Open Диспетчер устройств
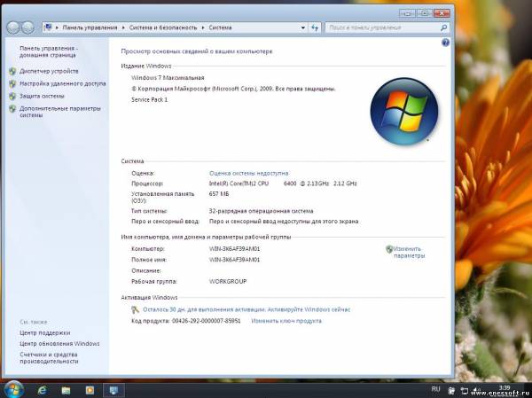This screenshot has height=398, width=532. pos(49,71)
